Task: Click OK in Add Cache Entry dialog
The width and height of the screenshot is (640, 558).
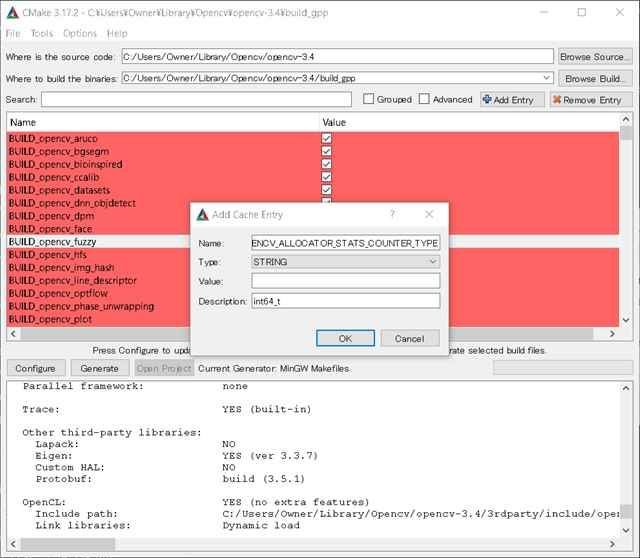Action: tap(345, 338)
